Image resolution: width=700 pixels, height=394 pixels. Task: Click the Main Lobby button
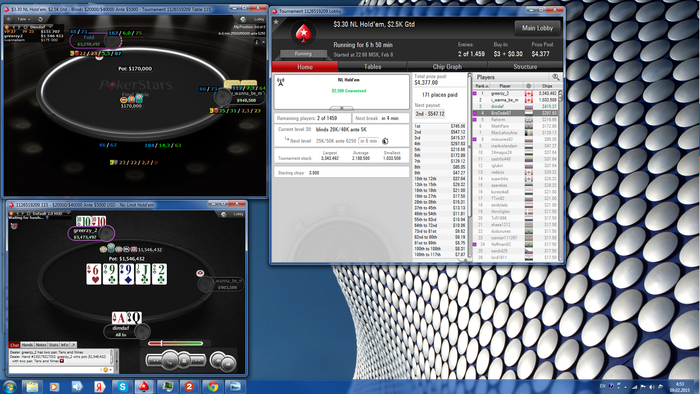538,28
